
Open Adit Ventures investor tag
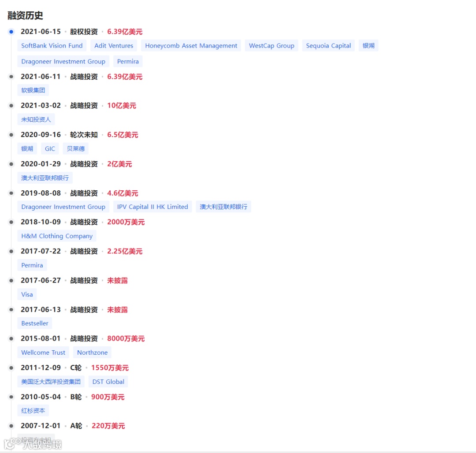[x=114, y=45]
